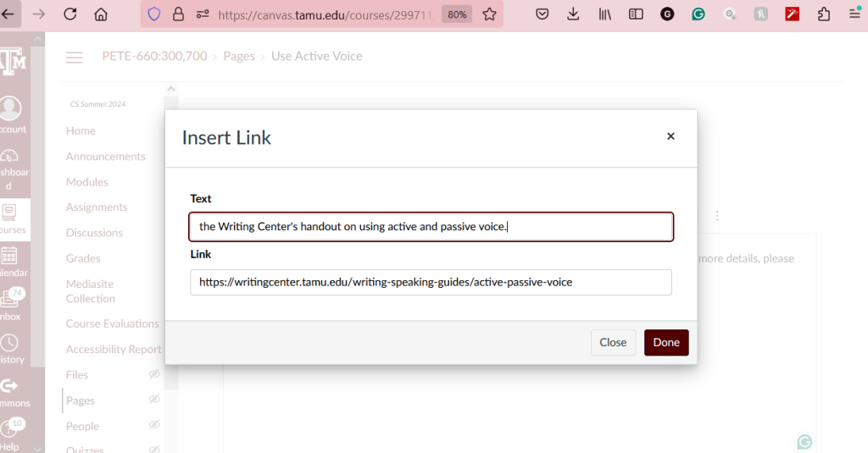The width and height of the screenshot is (868, 453).
Task: Click the Close button in dialog
Action: pos(613,342)
